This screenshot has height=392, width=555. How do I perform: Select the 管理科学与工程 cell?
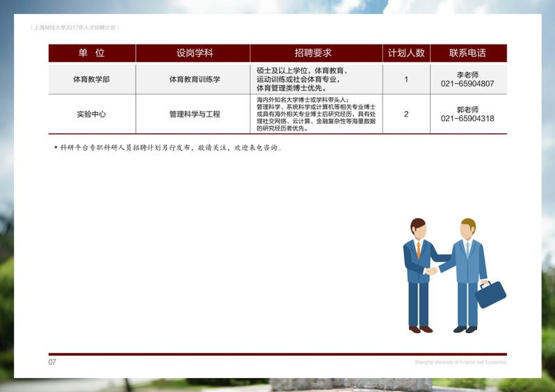click(x=193, y=114)
